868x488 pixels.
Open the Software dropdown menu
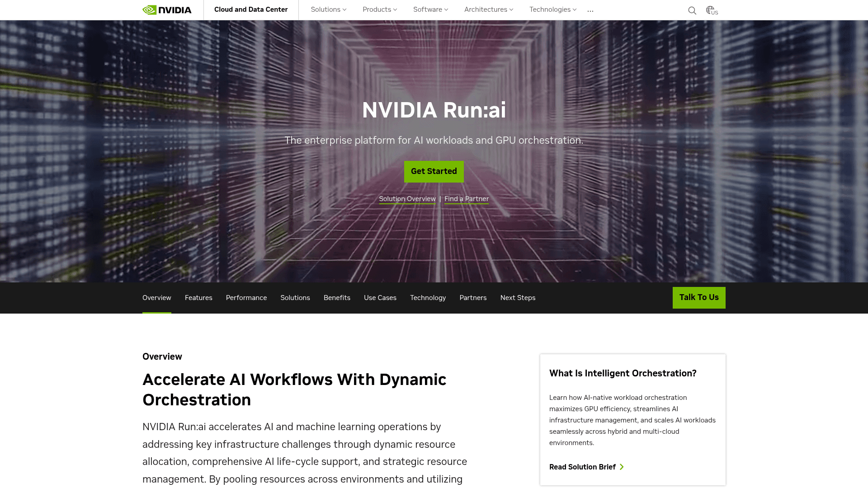click(x=428, y=9)
